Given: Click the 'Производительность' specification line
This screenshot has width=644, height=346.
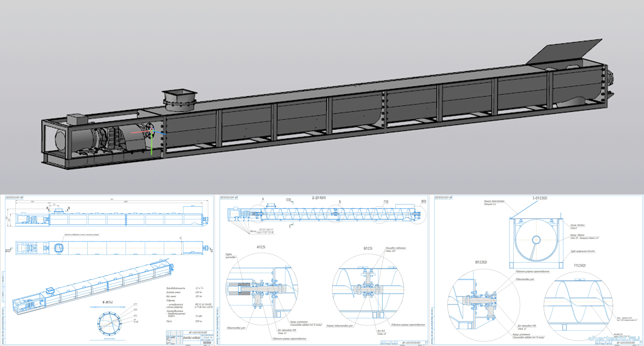Looking at the screenshot, I should tap(176, 288).
